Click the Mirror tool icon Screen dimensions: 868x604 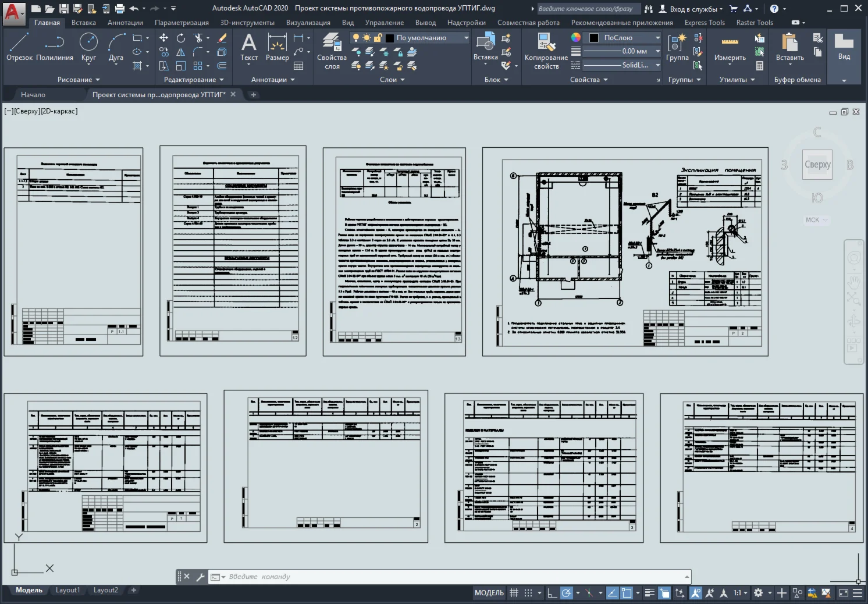pos(181,52)
